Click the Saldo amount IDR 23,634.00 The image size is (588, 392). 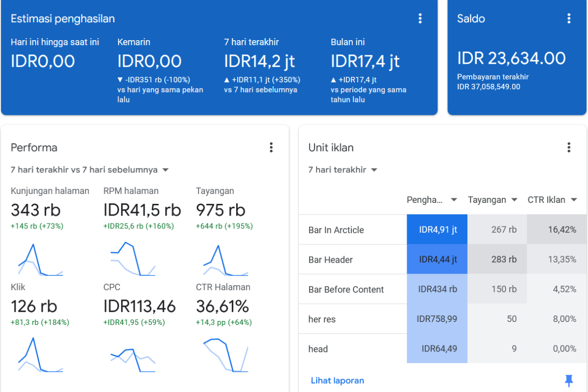click(x=511, y=58)
